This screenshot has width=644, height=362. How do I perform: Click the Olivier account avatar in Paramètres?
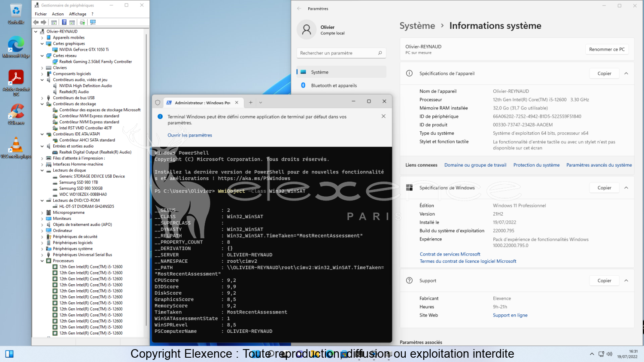(307, 30)
